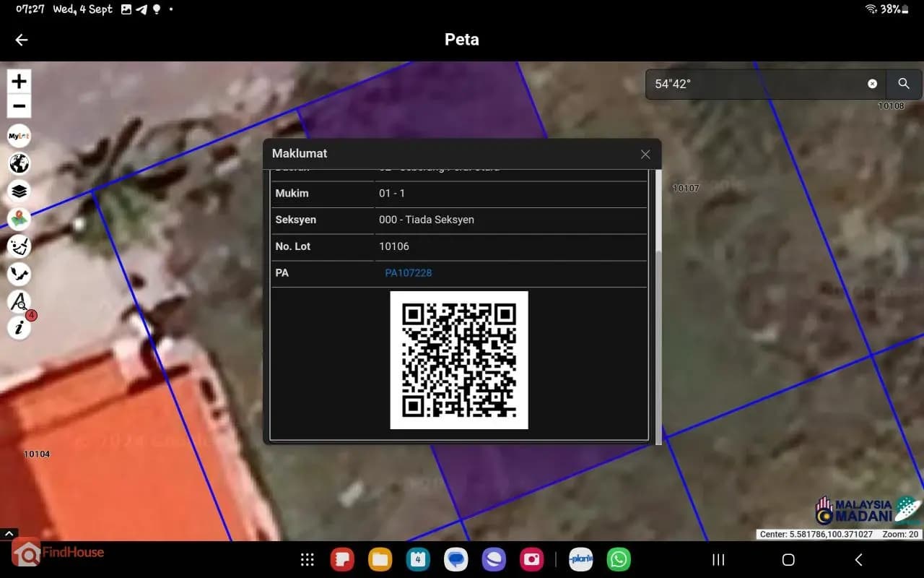This screenshot has height=578, width=924.
Task: Select the map location pin tool
Action: point(19,218)
